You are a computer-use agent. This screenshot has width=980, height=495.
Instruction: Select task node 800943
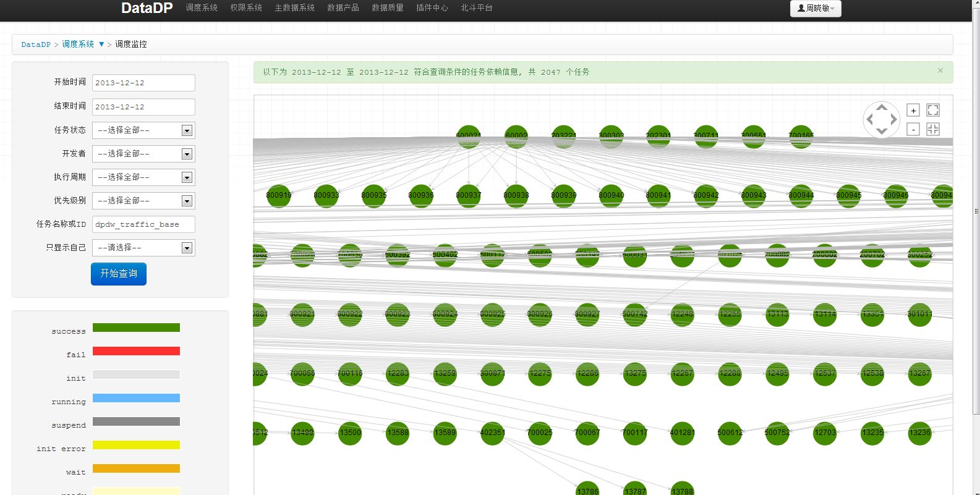(x=754, y=195)
